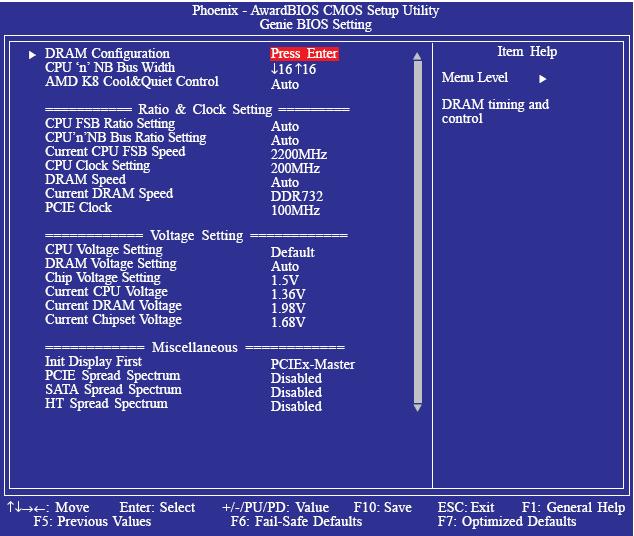Click the Current CPU Voltage label
This screenshot has width=634, height=536.
pos(106,291)
